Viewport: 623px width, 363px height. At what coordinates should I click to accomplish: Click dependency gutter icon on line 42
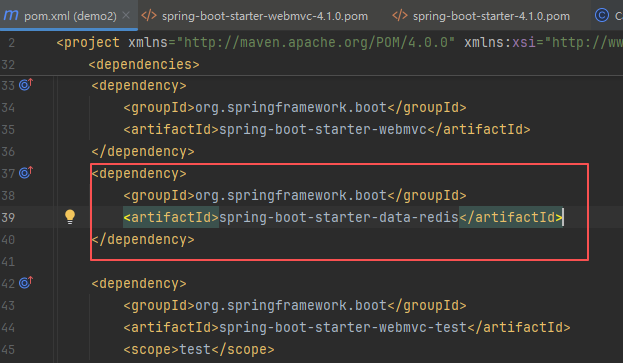[26, 283]
